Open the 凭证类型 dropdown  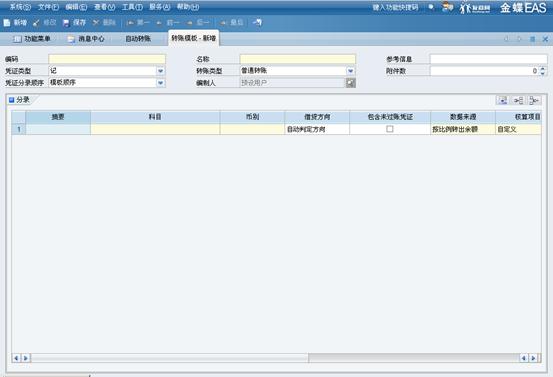pos(160,71)
